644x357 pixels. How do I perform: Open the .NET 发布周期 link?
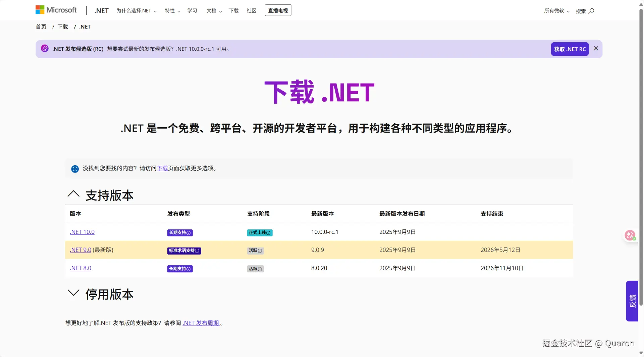click(201, 323)
